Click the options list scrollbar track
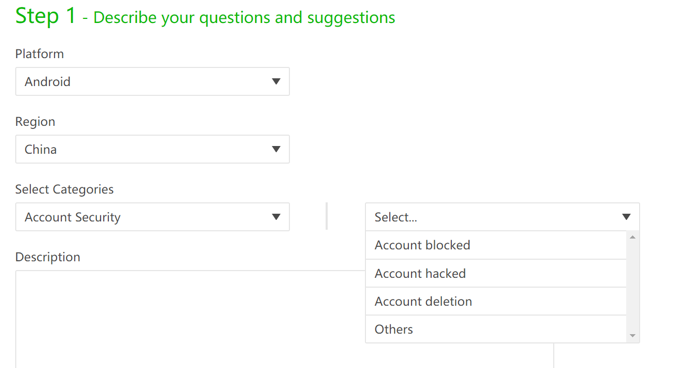Screen dimensions: 674x368 pos(632,287)
